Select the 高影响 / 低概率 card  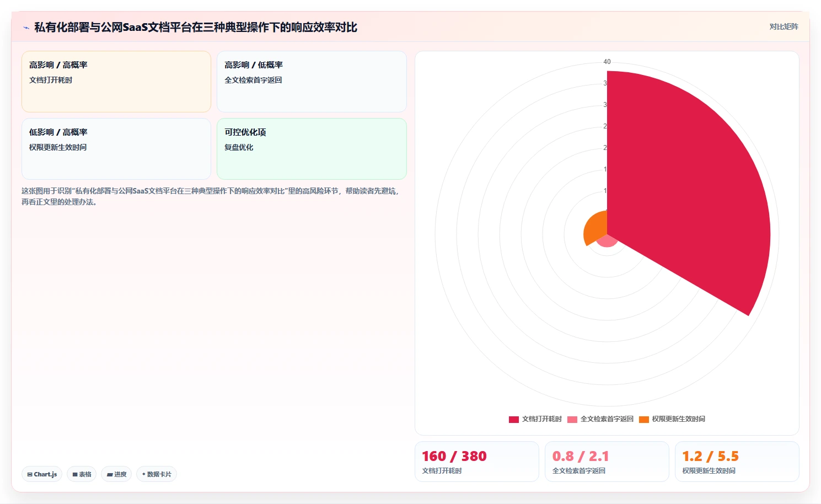coord(312,82)
